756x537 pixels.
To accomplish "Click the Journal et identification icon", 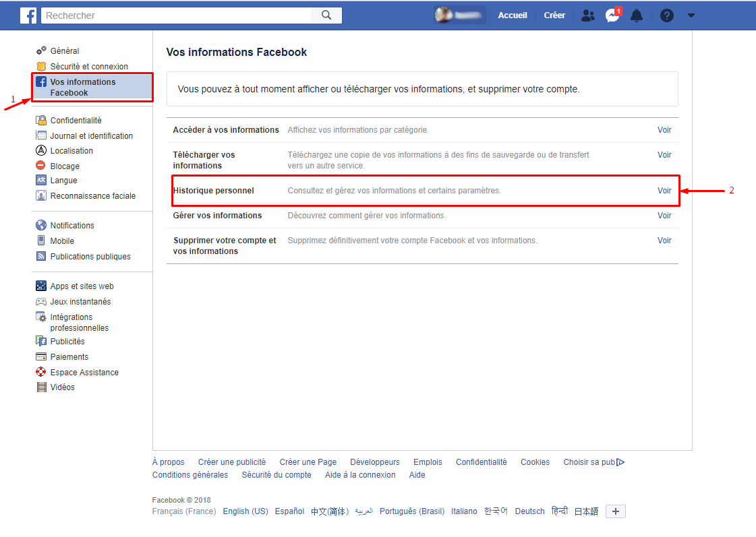I will tap(41, 136).
